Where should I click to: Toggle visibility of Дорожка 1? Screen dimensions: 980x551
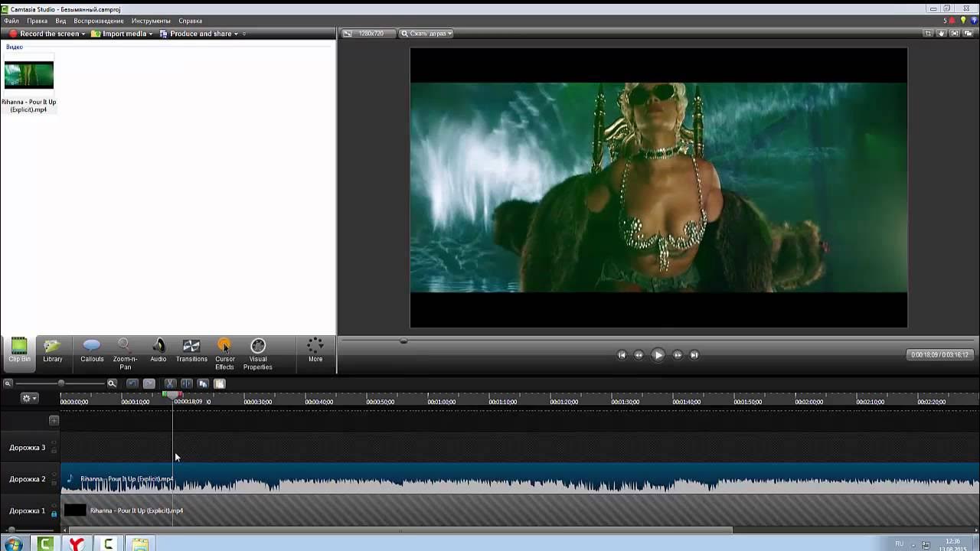(x=54, y=507)
